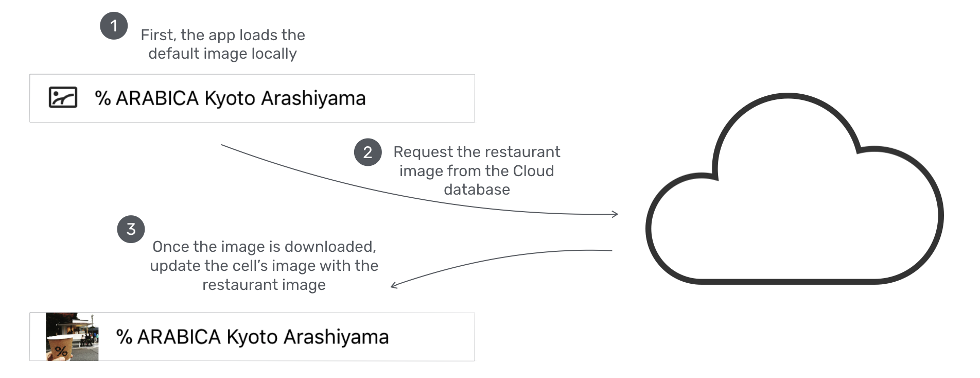Click "First, the app loads the" caption line
Viewport: 980px width, 378px height.
coord(223,35)
